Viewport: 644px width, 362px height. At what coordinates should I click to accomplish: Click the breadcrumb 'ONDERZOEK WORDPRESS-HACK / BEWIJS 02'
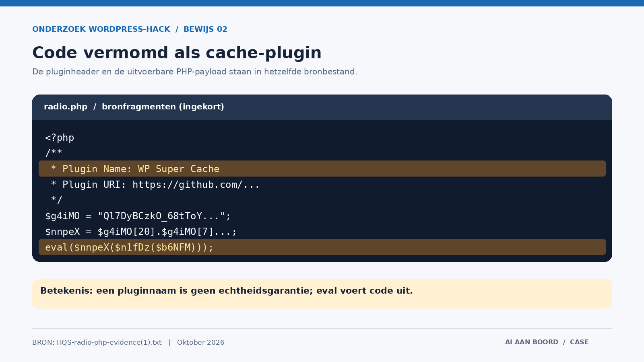[x=130, y=29]
